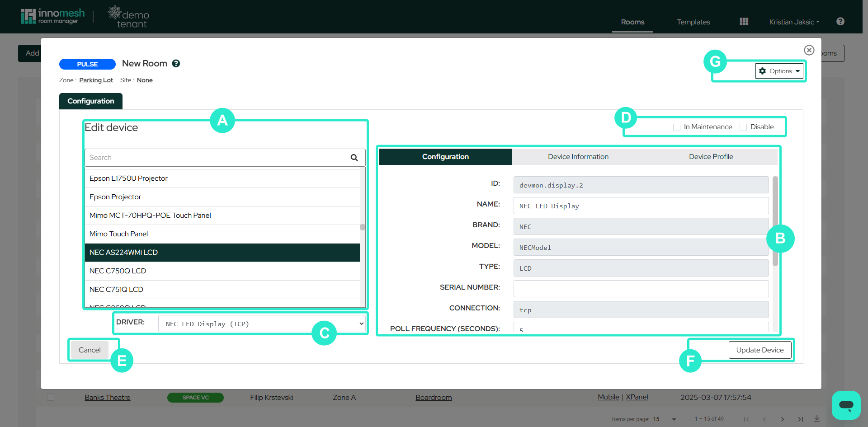
Task: Go to last page of rooms table
Action: (801, 419)
